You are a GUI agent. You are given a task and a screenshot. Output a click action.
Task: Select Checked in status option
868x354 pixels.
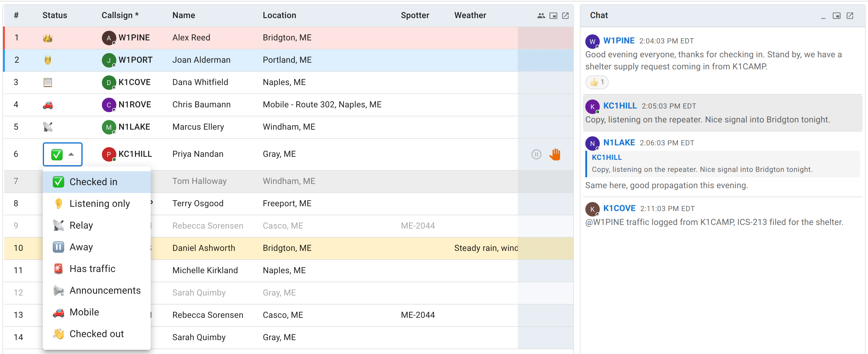[x=97, y=182]
